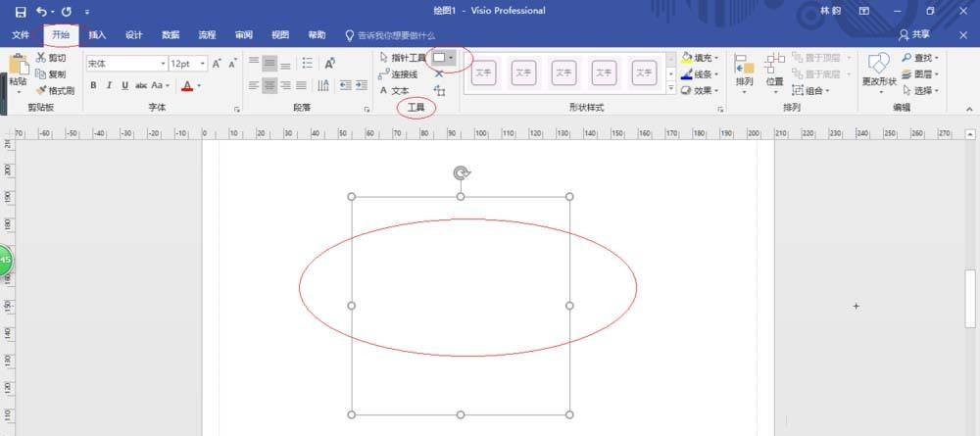Align text to vertical middle
The image size is (980, 436).
[x=269, y=64]
